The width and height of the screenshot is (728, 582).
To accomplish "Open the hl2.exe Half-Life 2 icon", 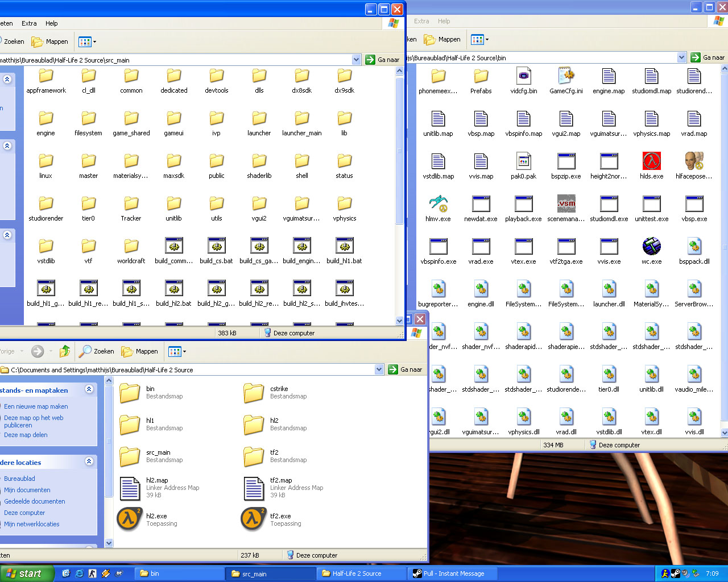I will click(130, 518).
